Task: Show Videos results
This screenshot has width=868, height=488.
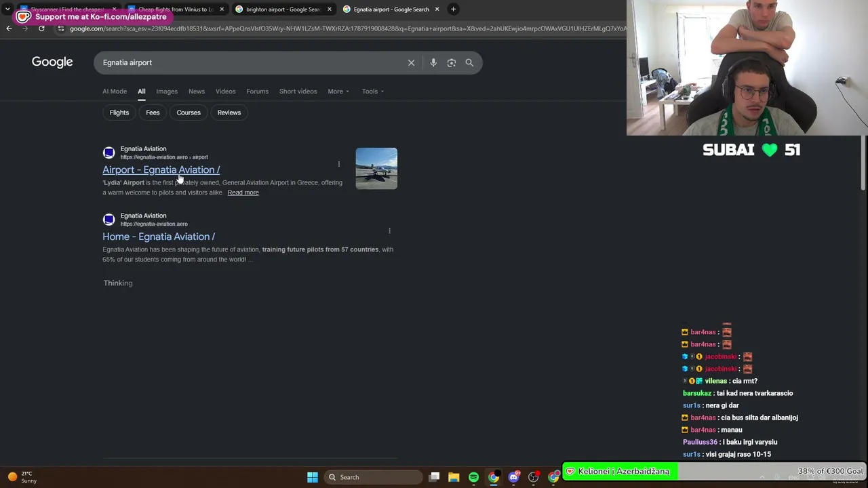Action: coord(226,91)
